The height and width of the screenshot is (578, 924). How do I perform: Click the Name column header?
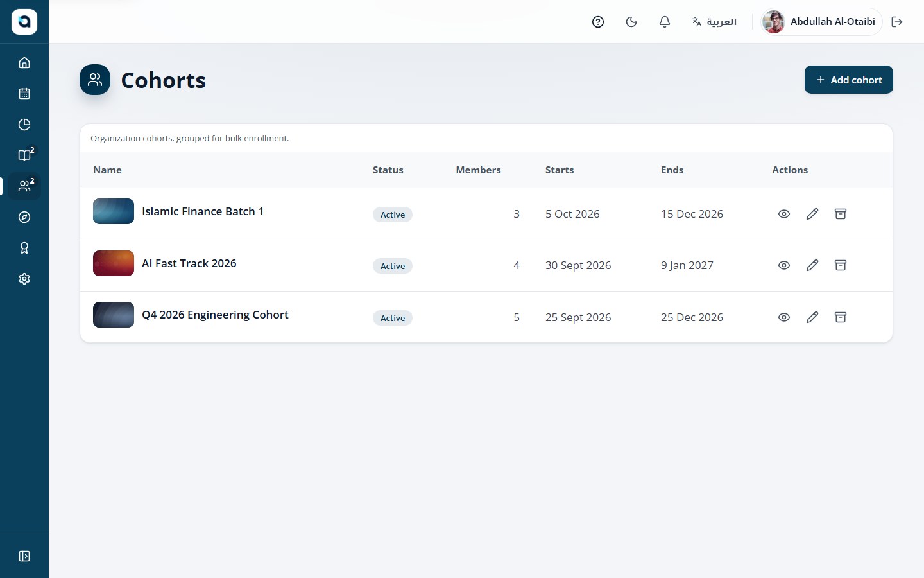[107, 170]
